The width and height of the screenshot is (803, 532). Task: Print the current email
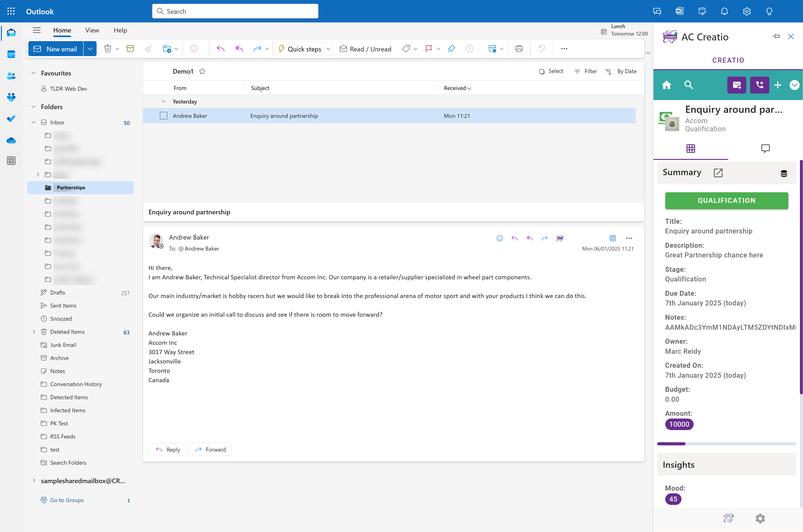[x=519, y=49]
